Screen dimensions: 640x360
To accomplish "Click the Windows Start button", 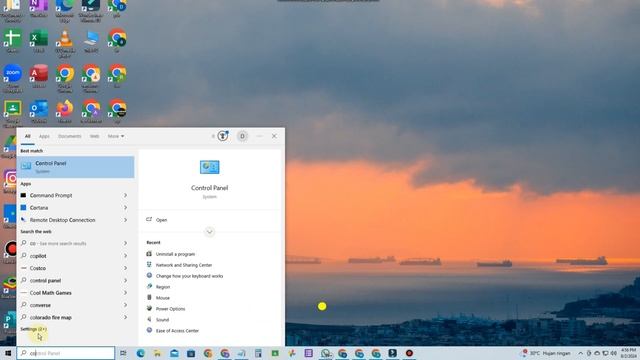I will tap(8, 353).
